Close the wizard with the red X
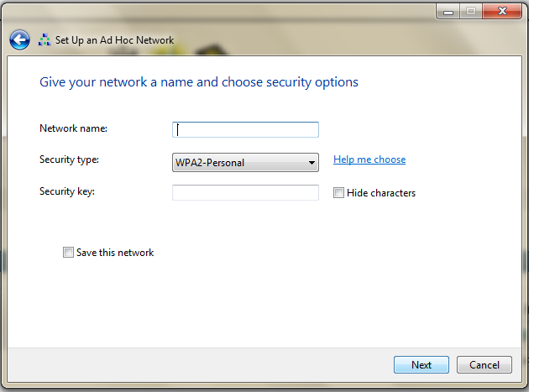This screenshot has height=392, width=534. [x=503, y=10]
